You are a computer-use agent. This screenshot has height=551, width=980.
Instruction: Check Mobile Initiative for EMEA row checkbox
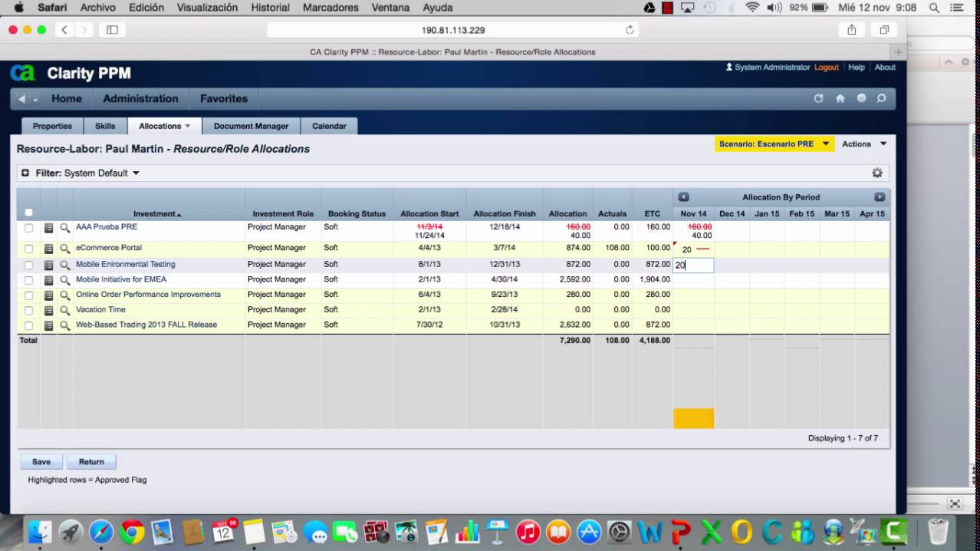point(28,280)
